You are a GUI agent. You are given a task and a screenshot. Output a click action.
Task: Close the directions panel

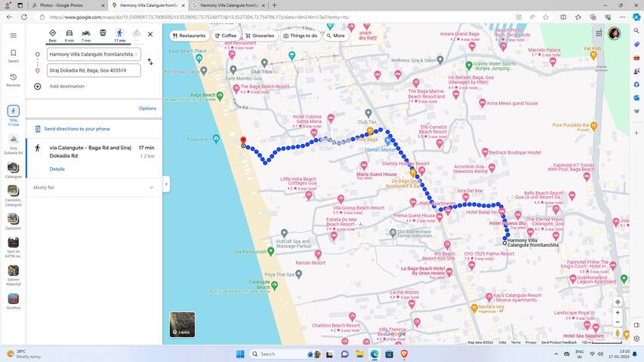pyautogui.click(x=150, y=34)
